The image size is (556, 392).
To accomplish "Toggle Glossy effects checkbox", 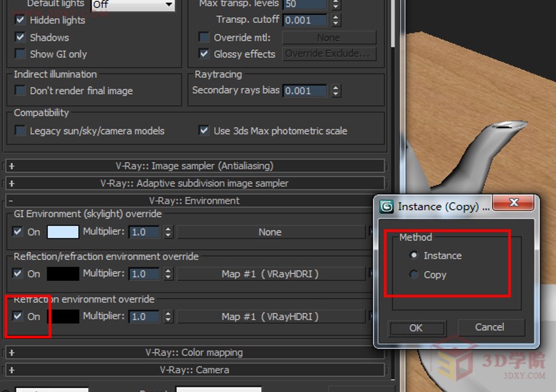I will pyautogui.click(x=204, y=54).
